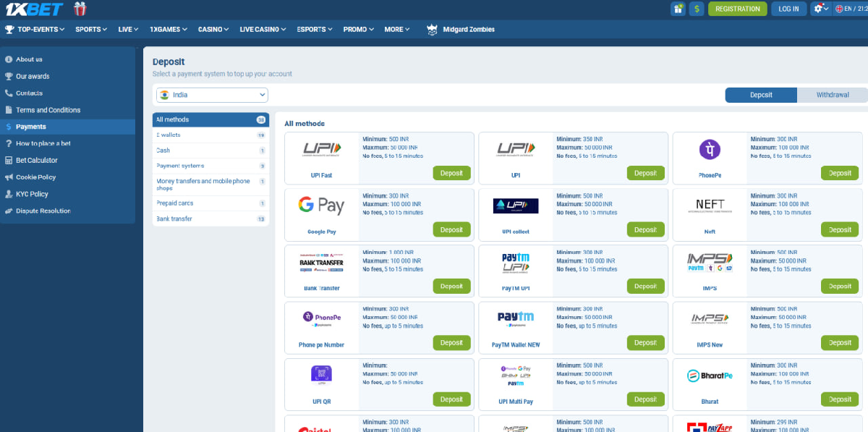Open the EN language selector
Image resolution: width=868 pixels, height=432 pixels.
tap(851, 9)
